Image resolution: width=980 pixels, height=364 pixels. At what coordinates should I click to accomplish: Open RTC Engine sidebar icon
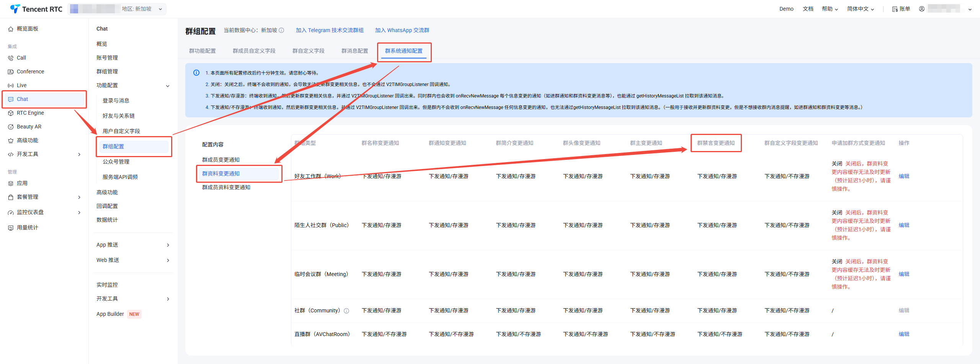11,113
